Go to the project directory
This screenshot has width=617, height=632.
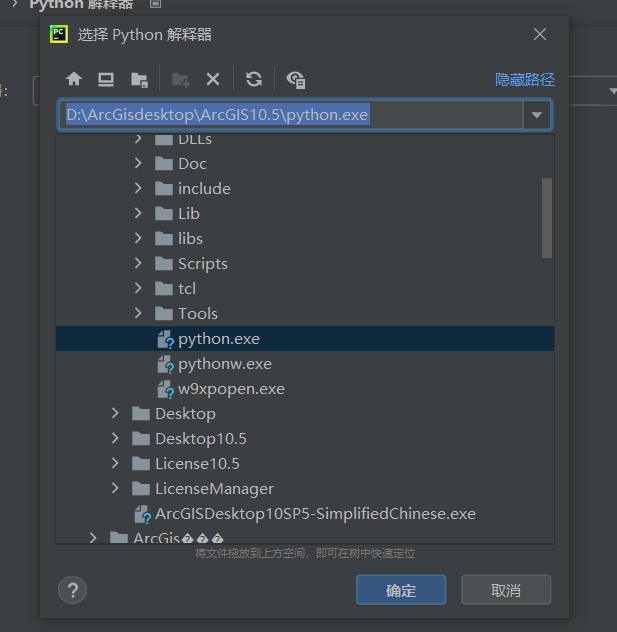point(139,79)
